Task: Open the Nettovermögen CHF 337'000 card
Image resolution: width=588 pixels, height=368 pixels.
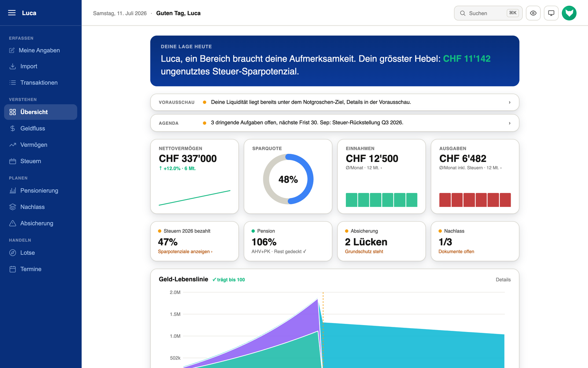Action: 195,176
